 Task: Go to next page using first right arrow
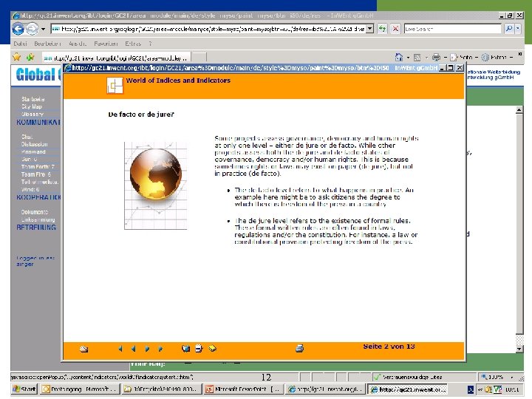(x=147, y=349)
